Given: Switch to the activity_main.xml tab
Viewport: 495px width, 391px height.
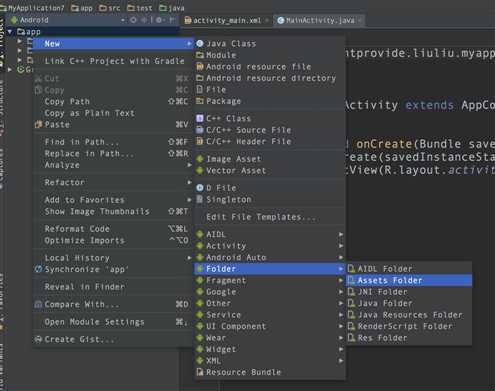Looking at the screenshot, I should point(227,20).
